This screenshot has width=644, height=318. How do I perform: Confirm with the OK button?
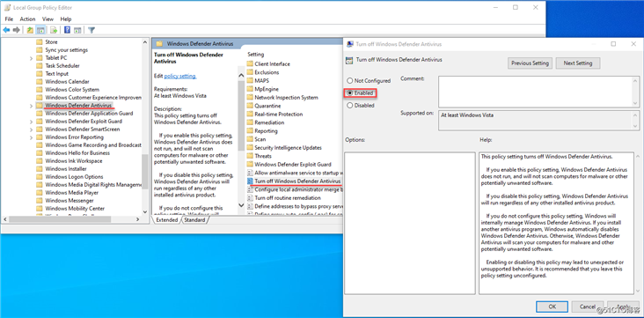point(552,307)
